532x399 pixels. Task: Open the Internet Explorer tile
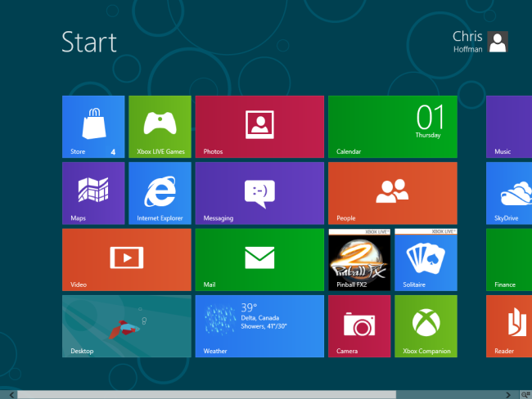[160, 193]
